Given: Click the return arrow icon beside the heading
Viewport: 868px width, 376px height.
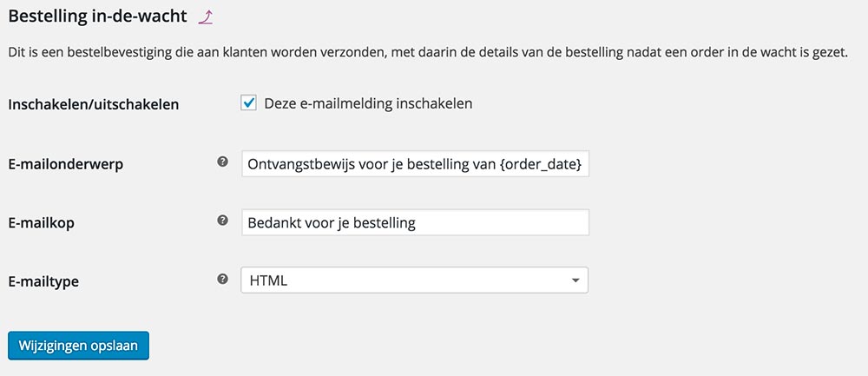Looking at the screenshot, I should (x=205, y=15).
